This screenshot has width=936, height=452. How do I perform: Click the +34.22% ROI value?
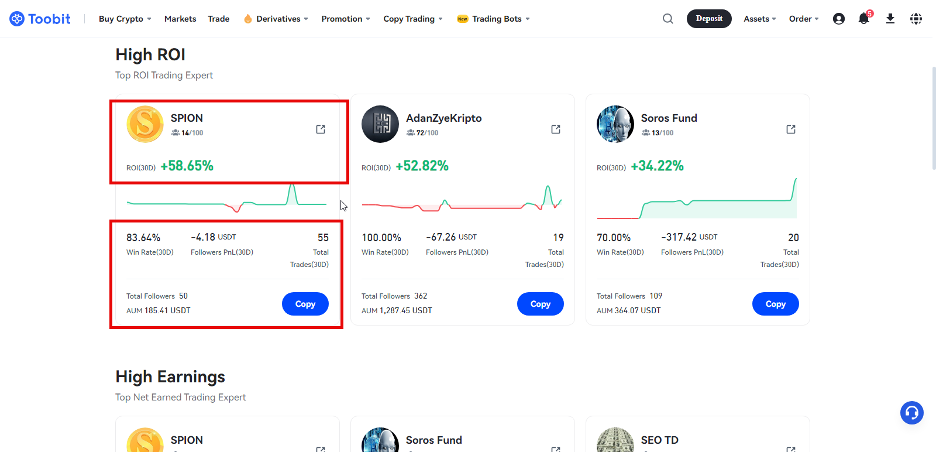click(x=657, y=166)
